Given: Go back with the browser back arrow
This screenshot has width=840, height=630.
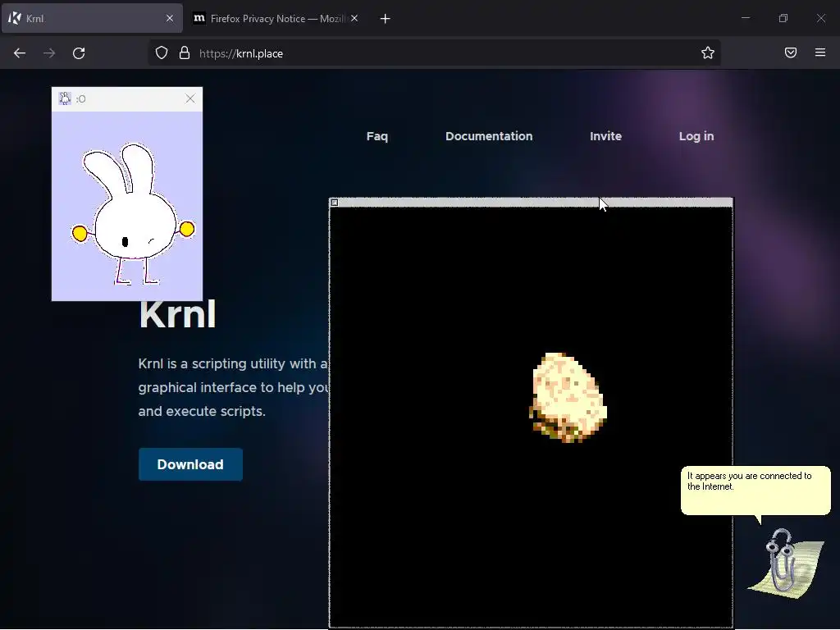Looking at the screenshot, I should click(x=20, y=53).
